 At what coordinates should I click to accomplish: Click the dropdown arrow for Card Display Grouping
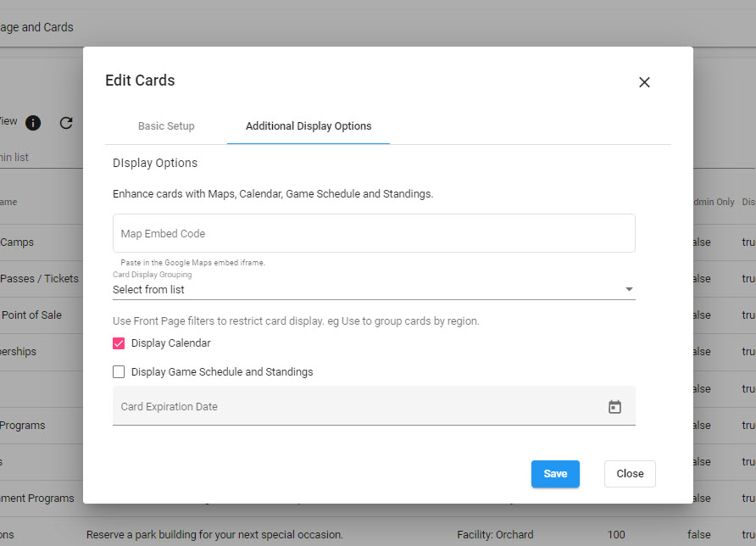(629, 289)
